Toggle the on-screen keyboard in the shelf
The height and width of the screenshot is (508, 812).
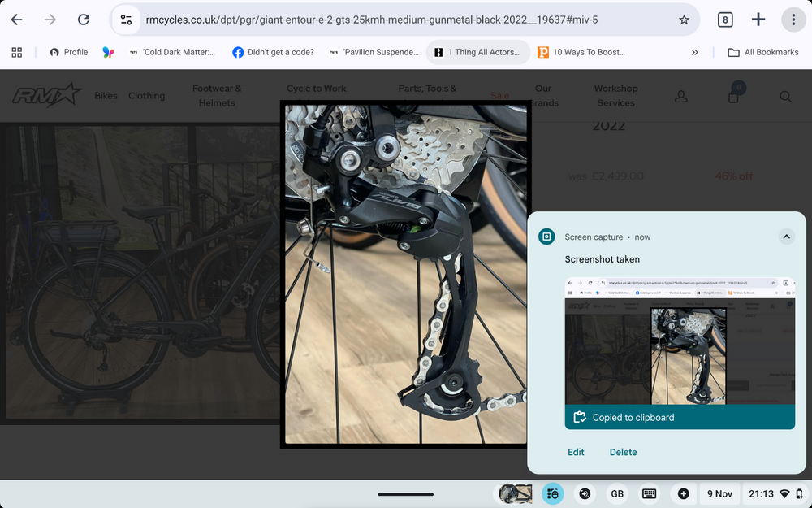649,493
